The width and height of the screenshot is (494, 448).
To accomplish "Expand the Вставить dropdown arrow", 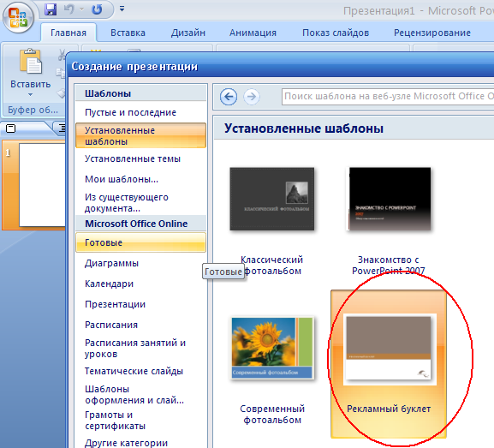I will [30, 94].
